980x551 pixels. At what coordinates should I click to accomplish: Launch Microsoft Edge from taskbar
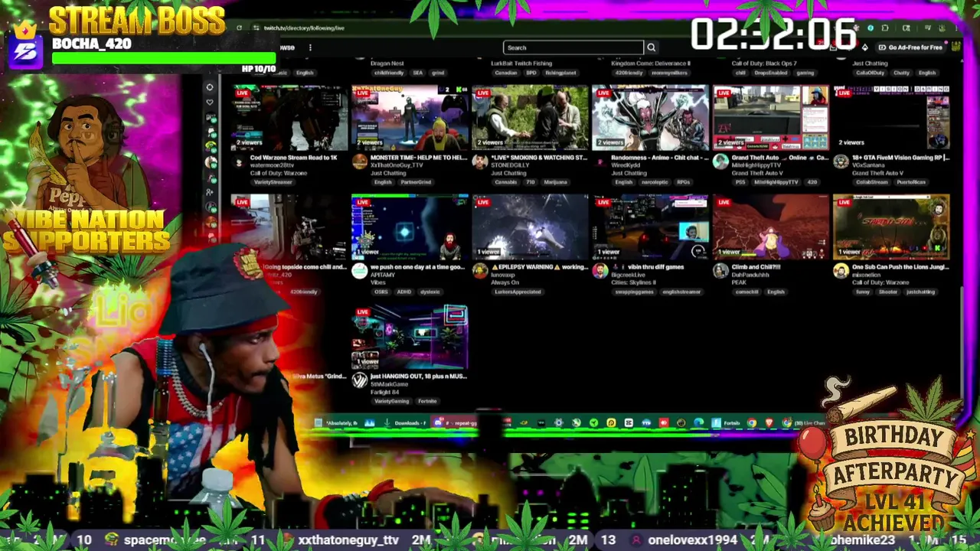click(698, 423)
